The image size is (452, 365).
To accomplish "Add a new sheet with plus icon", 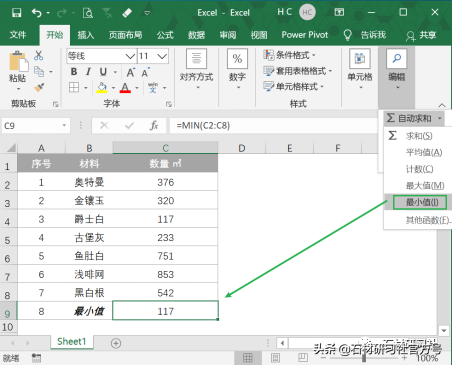I will click(x=116, y=343).
